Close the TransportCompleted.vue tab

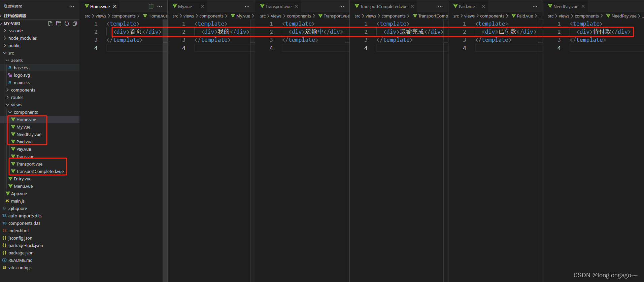(x=412, y=6)
